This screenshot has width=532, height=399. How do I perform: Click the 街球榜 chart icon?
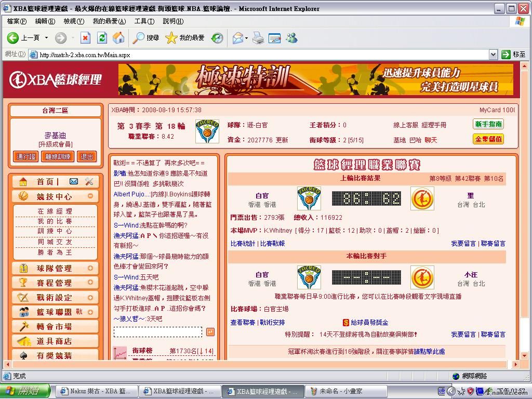click(120, 353)
